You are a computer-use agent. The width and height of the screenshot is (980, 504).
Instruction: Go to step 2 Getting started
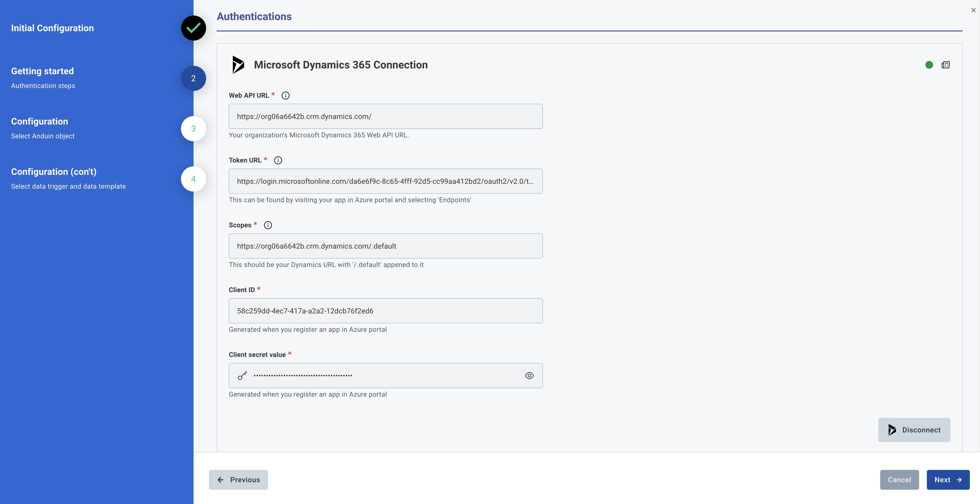point(193,78)
